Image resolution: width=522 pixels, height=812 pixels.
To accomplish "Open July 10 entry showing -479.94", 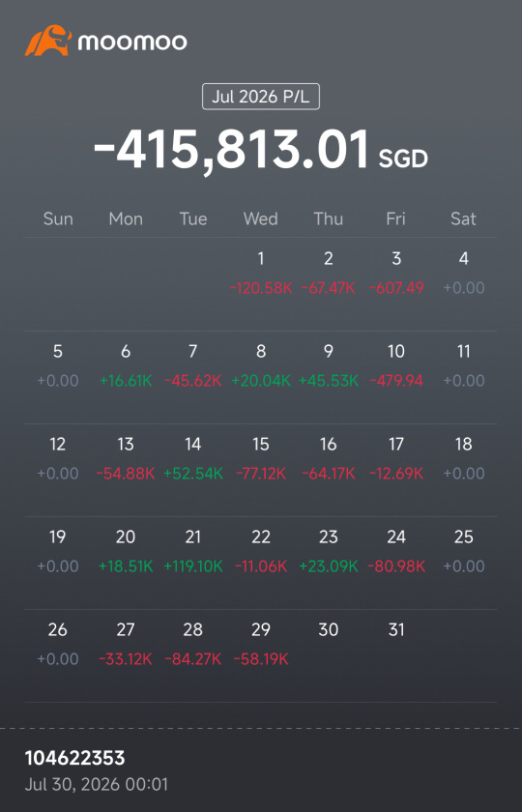I will (396, 366).
